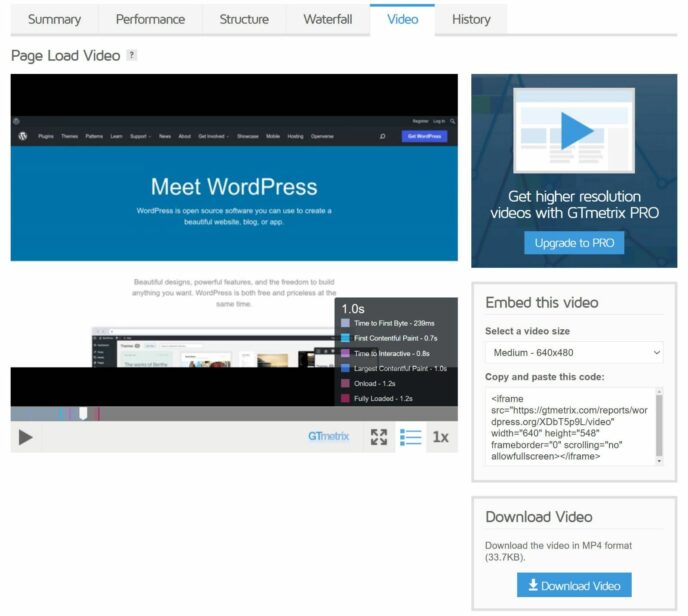Image resolution: width=688 pixels, height=616 pixels.
Task: Open the Summary tab
Action: [54, 19]
